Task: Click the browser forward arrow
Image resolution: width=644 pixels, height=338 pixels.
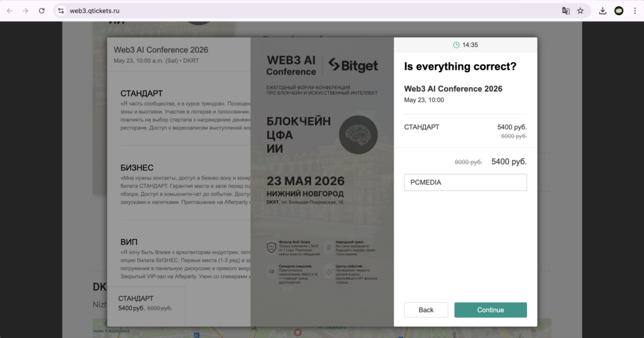Action: (x=25, y=11)
